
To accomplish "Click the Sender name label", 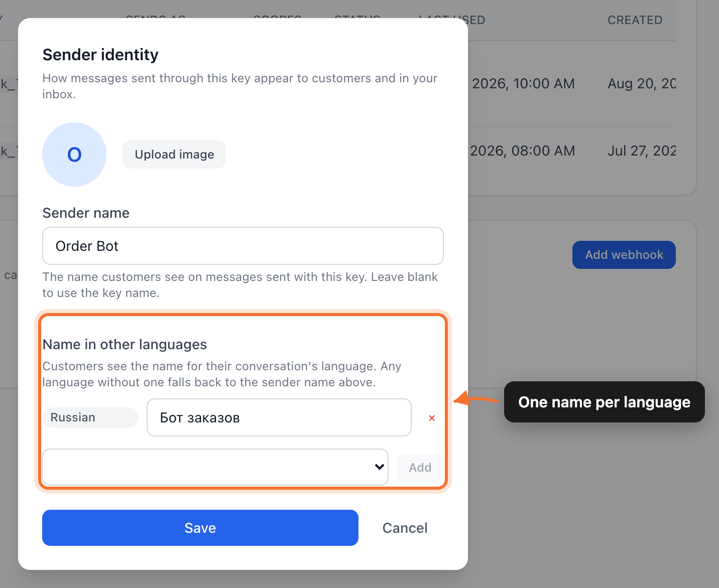I will (x=86, y=213).
